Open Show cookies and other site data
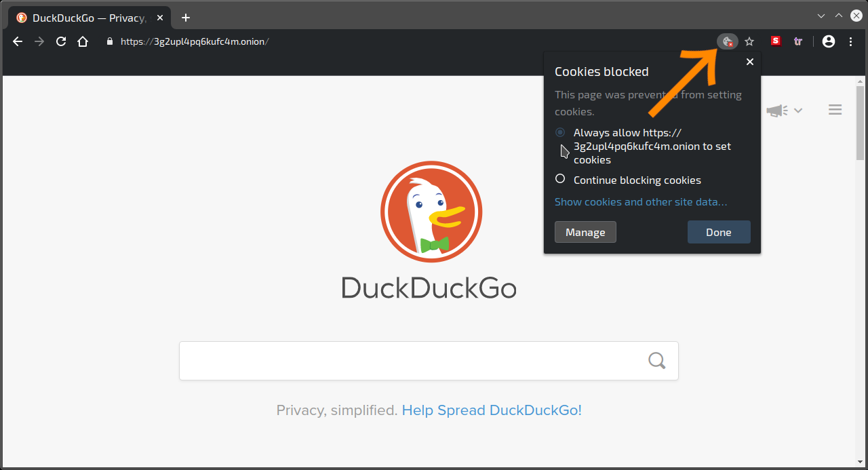 point(641,202)
